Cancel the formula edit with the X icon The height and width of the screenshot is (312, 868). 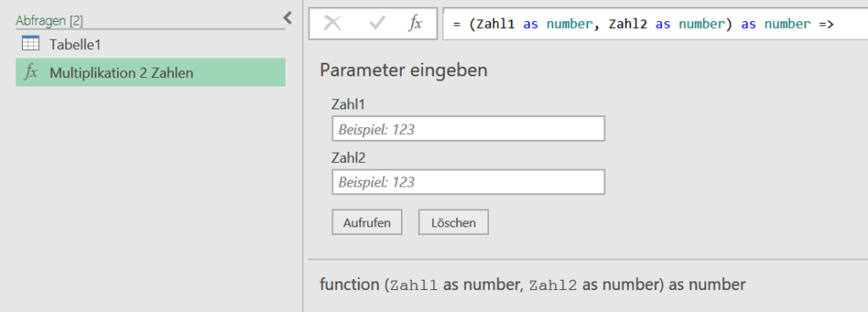pos(332,23)
